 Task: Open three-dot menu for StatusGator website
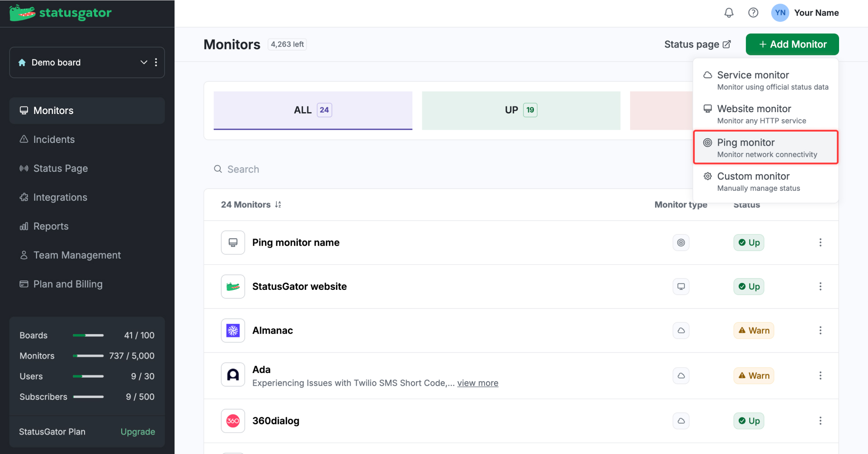pyautogui.click(x=820, y=287)
